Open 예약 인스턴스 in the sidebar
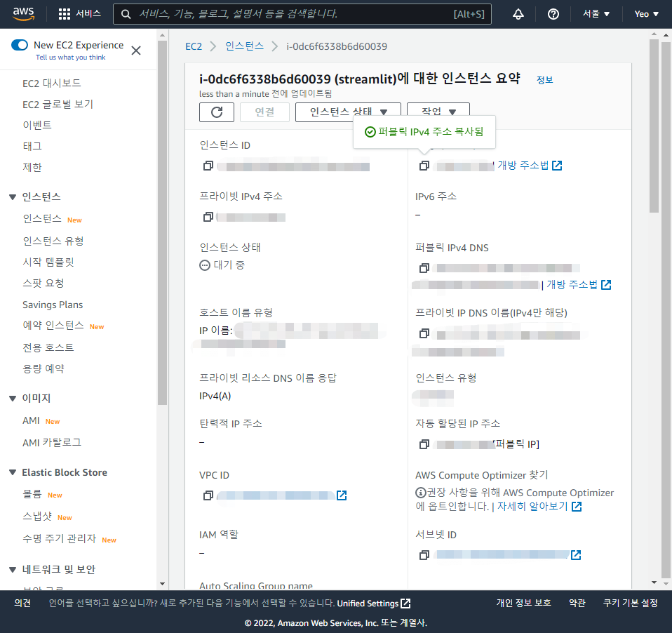 pos(53,326)
